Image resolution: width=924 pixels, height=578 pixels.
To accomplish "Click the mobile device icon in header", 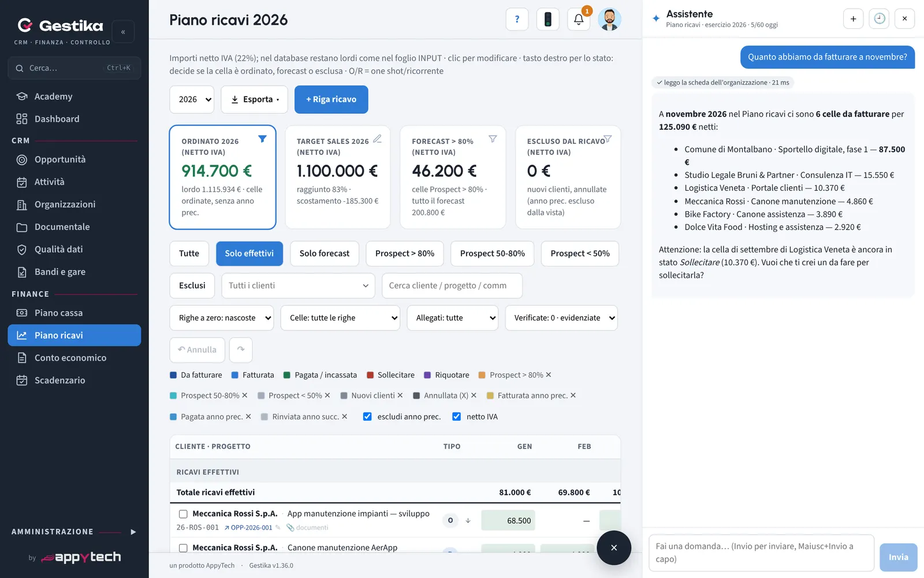I will pyautogui.click(x=547, y=19).
